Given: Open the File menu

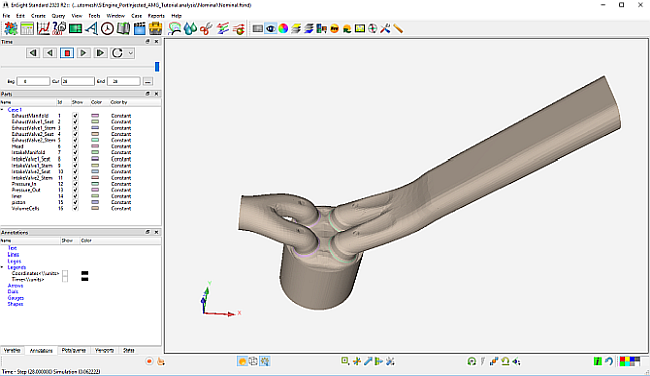Looking at the screenshot, I should click(x=6, y=16).
